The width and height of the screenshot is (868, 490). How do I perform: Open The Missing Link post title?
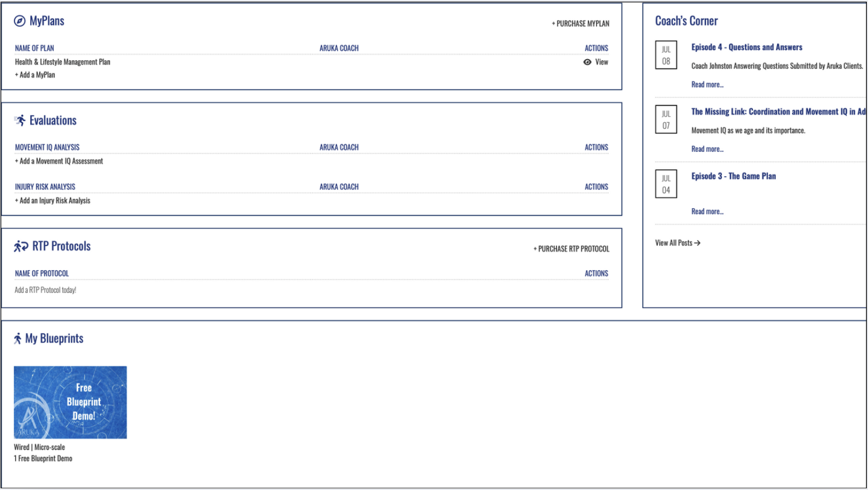coord(779,112)
